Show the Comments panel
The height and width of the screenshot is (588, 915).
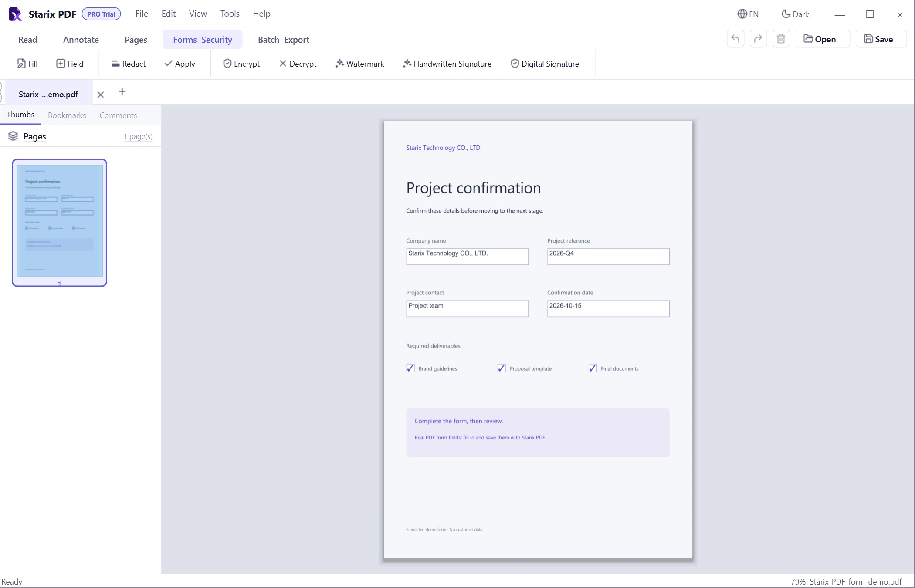(118, 115)
